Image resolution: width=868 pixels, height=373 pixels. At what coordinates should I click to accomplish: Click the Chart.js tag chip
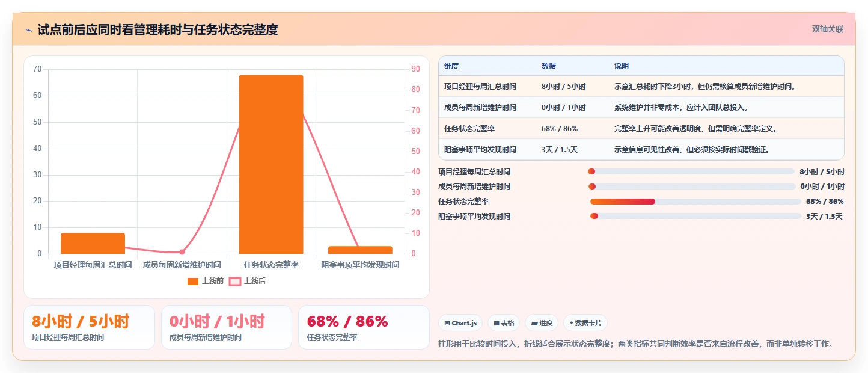click(460, 323)
